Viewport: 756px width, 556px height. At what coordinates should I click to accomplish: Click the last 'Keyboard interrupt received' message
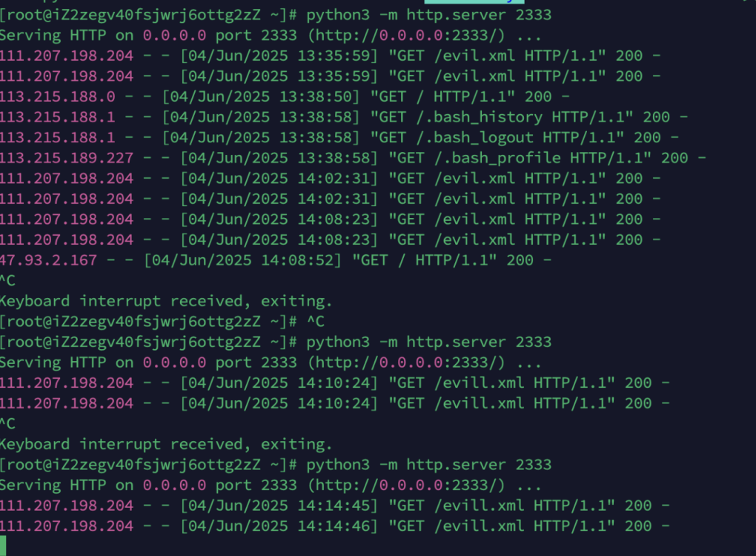click(166, 445)
